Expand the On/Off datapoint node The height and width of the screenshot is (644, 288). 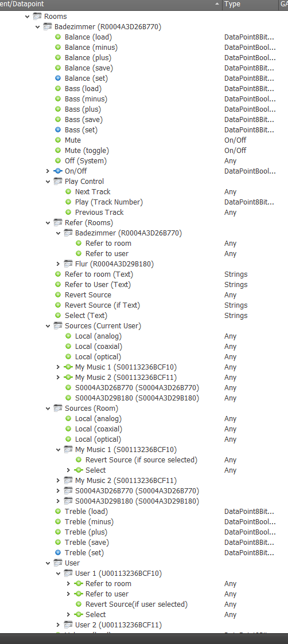(x=48, y=171)
